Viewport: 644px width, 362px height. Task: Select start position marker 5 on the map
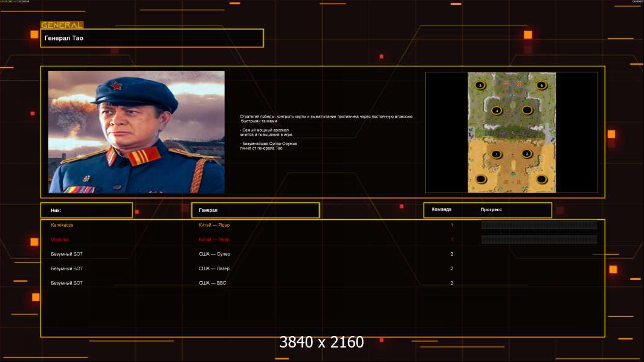[x=542, y=85]
